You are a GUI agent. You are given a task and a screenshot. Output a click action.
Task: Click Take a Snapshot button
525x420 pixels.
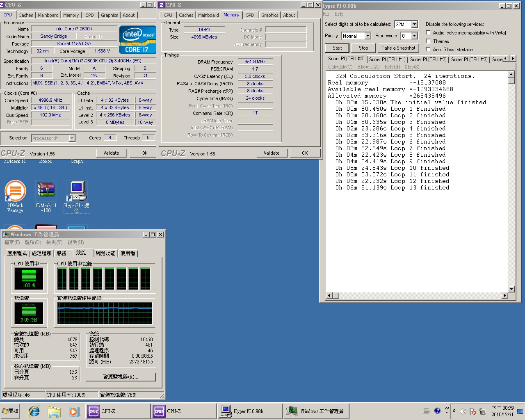click(398, 48)
